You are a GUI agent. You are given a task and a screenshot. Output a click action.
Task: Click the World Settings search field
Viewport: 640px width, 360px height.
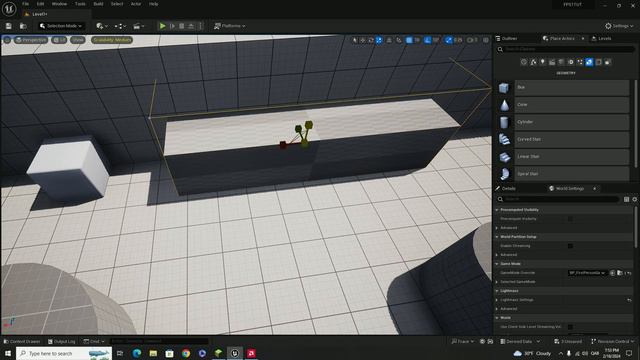558,199
